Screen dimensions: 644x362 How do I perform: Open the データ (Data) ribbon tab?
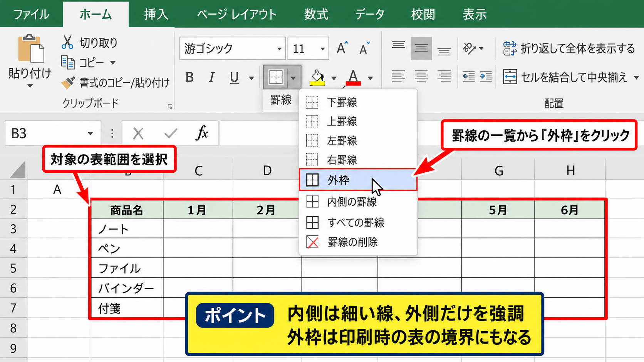[x=370, y=14]
